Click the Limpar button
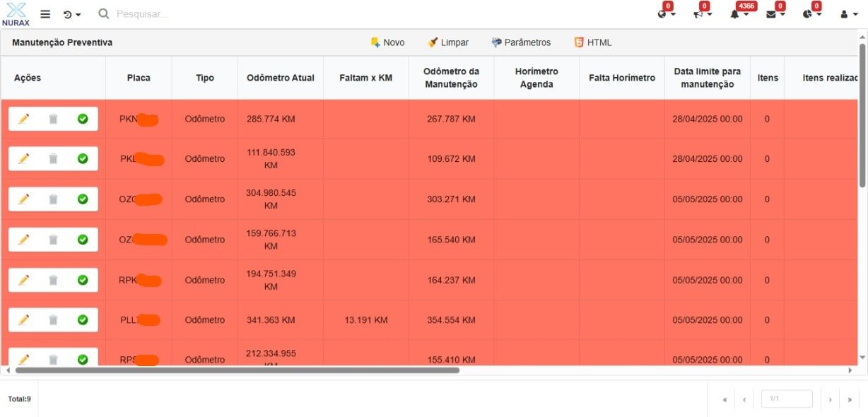This screenshot has width=868, height=417. pos(448,42)
